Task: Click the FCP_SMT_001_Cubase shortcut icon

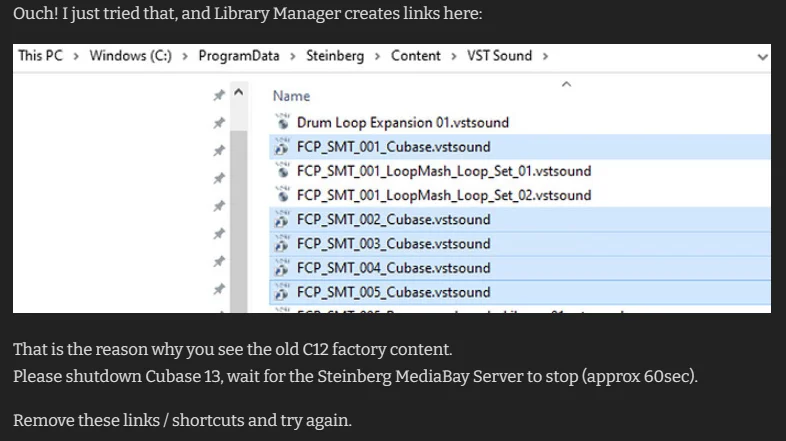Action: tap(282, 146)
